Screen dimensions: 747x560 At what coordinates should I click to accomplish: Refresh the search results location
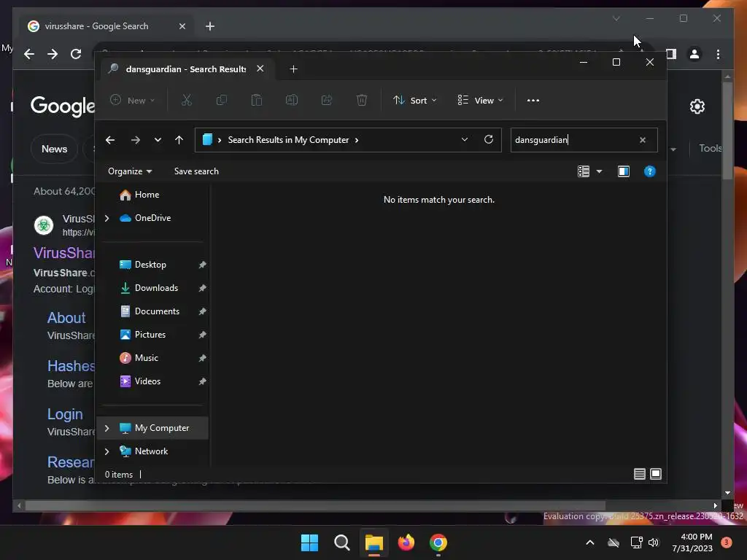(x=489, y=139)
